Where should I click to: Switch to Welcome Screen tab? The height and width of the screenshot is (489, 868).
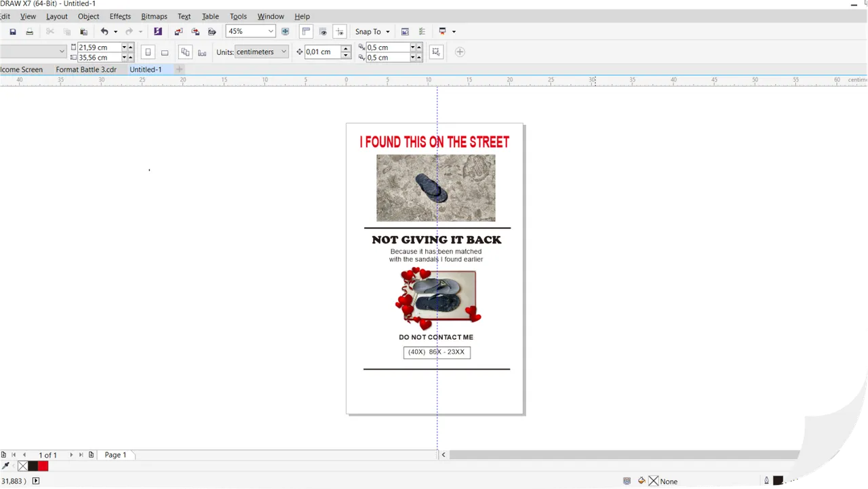(x=22, y=69)
